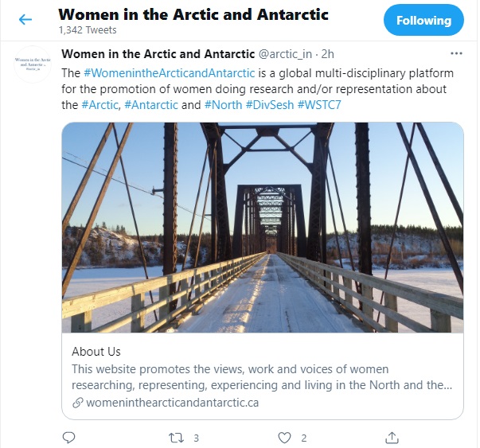Like the tweet with heart icon
This screenshot has height=448, width=480.
coord(285,437)
